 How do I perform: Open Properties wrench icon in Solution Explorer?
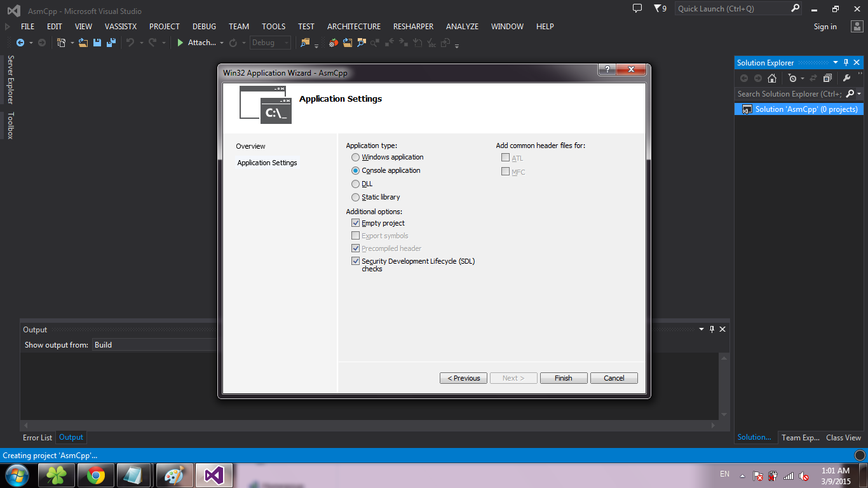pyautogui.click(x=846, y=78)
